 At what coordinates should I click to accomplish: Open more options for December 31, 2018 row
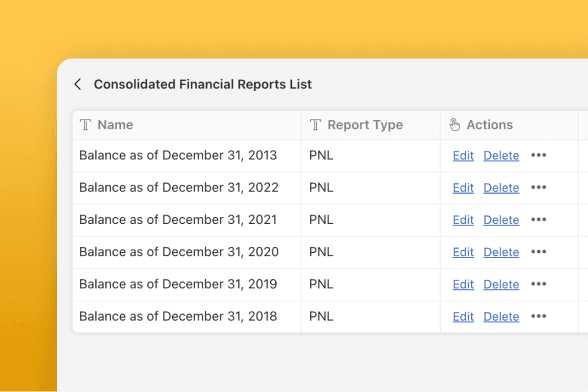tap(538, 317)
